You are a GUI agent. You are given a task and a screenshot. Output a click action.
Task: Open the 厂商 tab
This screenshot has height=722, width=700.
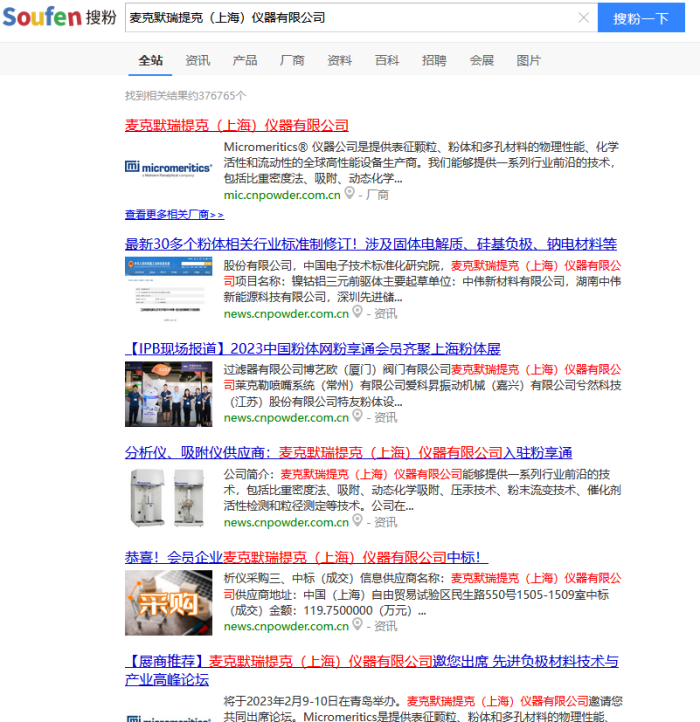coord(292,60)
